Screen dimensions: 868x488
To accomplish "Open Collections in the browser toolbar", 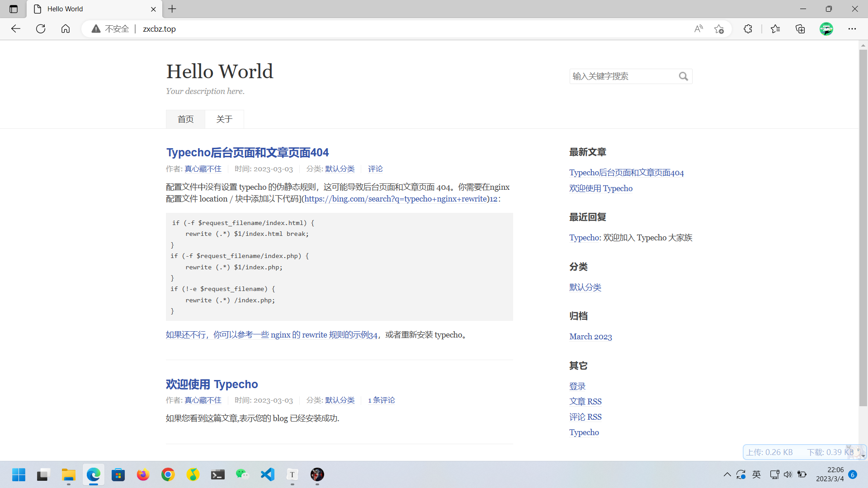I will point(800,28).
